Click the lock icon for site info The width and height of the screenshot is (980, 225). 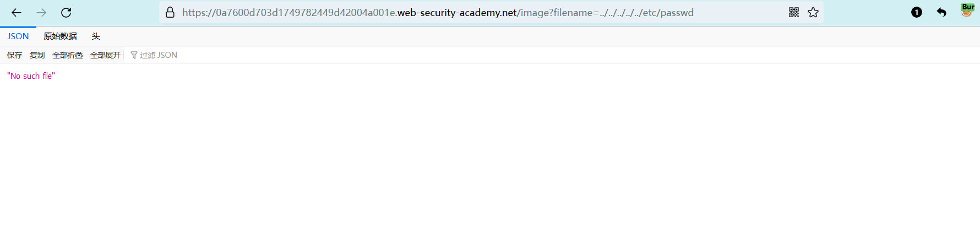tap(170, 13)
